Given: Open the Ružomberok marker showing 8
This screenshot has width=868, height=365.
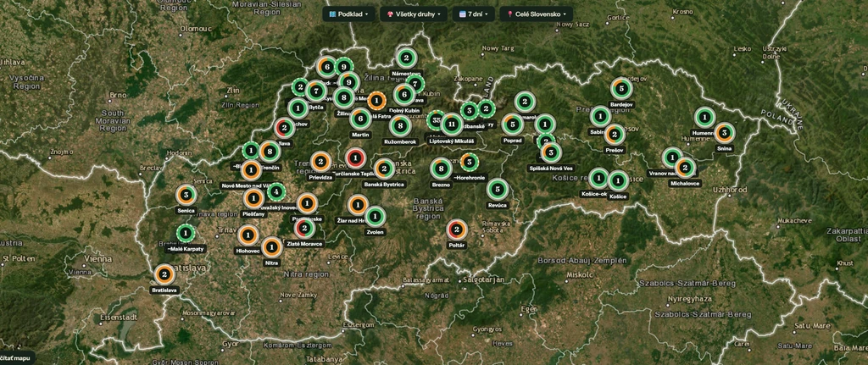Looking at the screenshot, I should [x=400, y=125].
